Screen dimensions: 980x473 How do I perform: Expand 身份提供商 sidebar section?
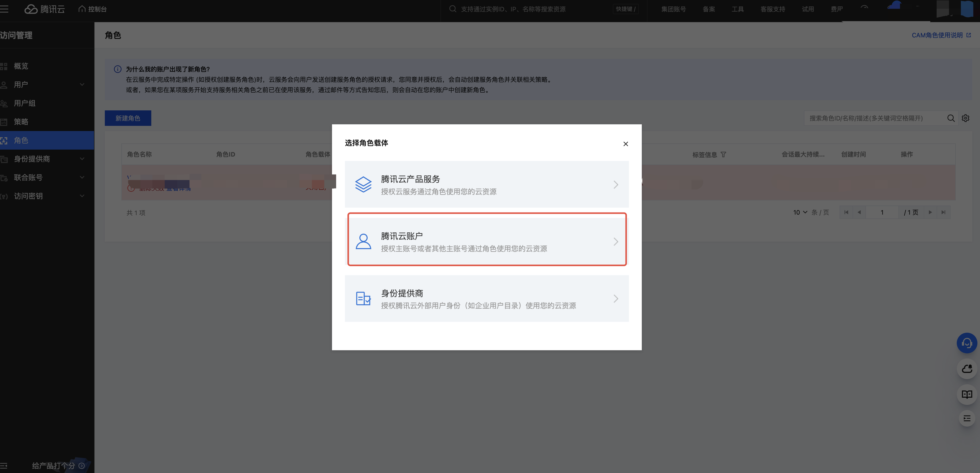point(47,159)
